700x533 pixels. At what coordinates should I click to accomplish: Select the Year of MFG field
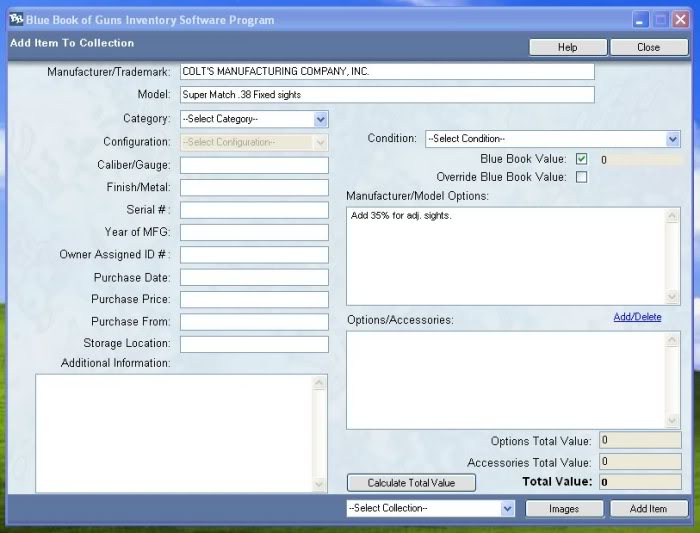click(x=254, y=233)
